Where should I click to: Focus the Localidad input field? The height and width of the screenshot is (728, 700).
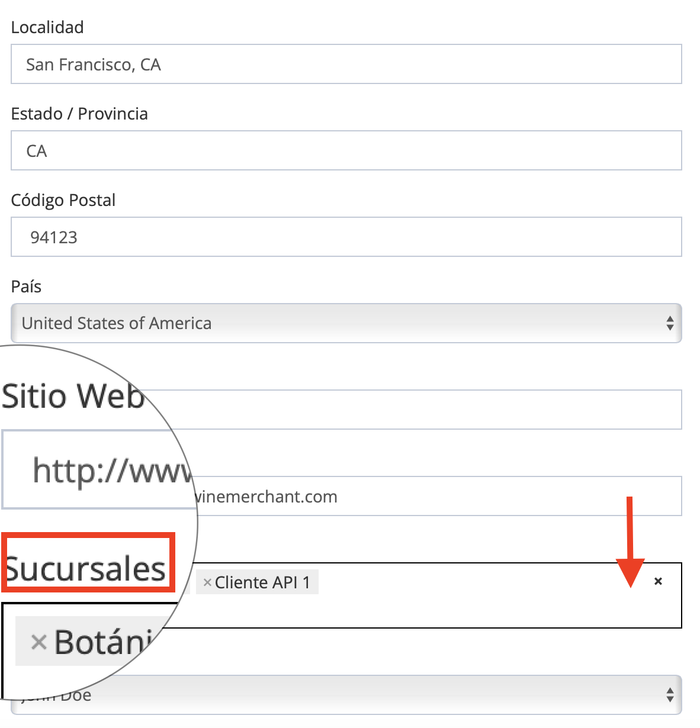(x=346, y=64)
